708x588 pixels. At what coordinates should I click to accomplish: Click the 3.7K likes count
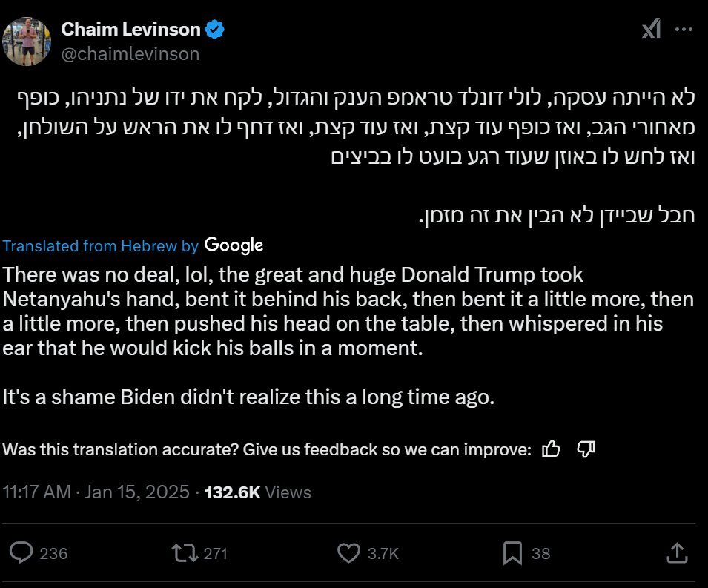(x=383, y=553)
